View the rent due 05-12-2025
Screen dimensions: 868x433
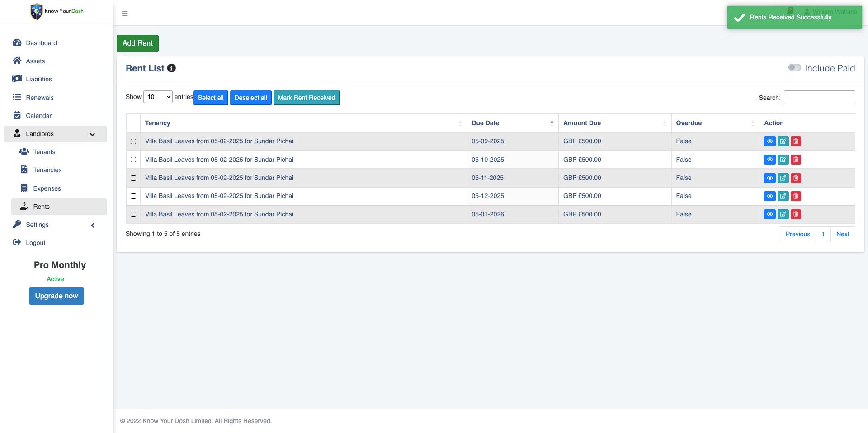(x=769, y=196)
